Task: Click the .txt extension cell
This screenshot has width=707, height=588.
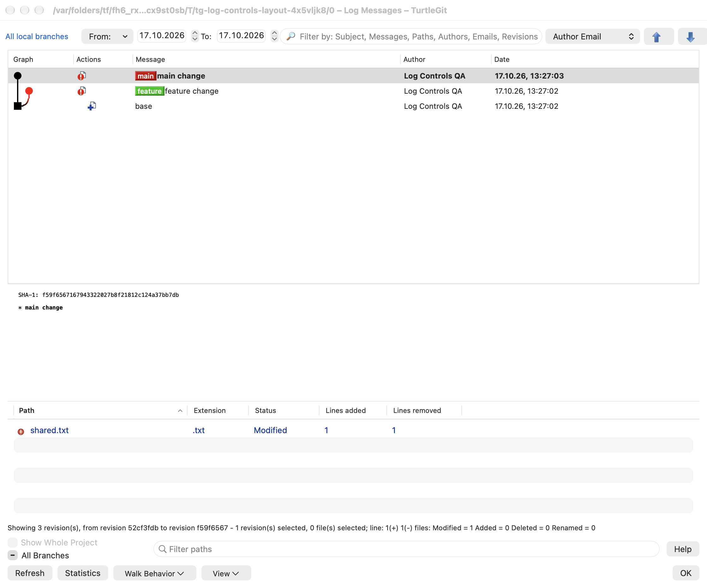Action: [x=199, y=430]
